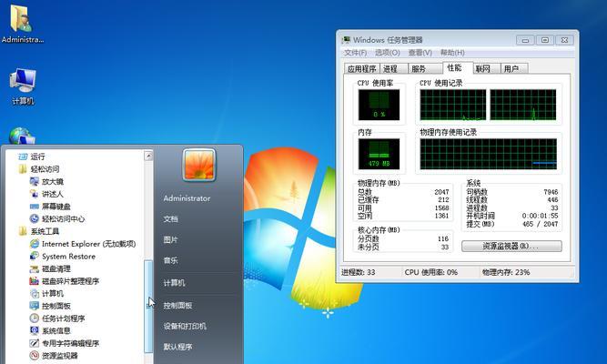Launch Internet Explorer (无加载项) icon
The width and height of the screenshot is (607, 364).
click(x=35, y=244)
